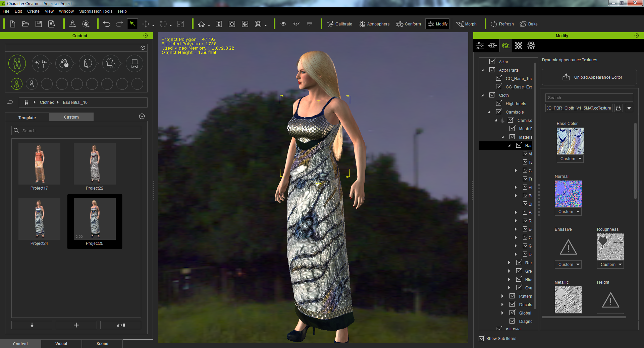Click the Refresh button
The height and width of the screenshot is (348, 644).
click(x=502, y=24)
